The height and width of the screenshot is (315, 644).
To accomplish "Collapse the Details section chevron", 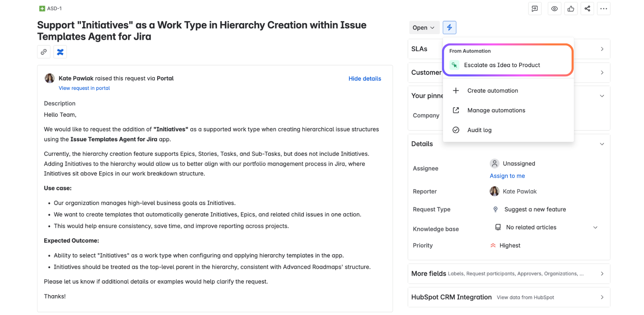I will [602, 144].
